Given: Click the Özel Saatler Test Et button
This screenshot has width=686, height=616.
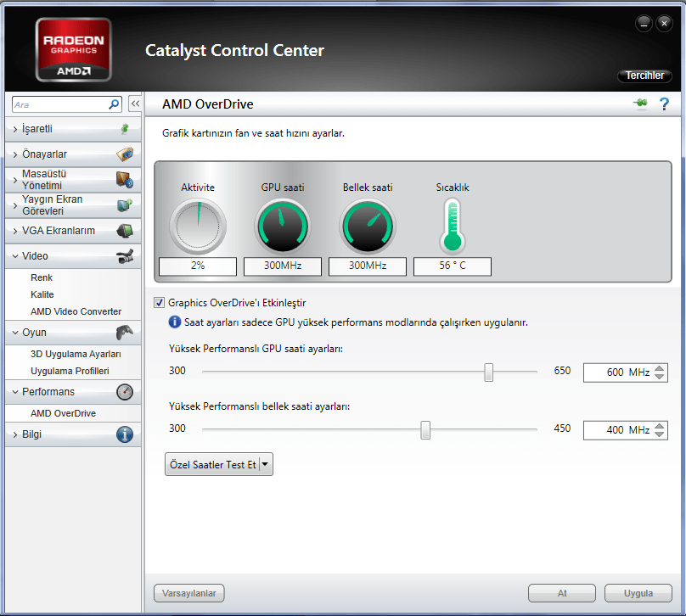Looking at the screenshot, I should click(x=212, y=464).
